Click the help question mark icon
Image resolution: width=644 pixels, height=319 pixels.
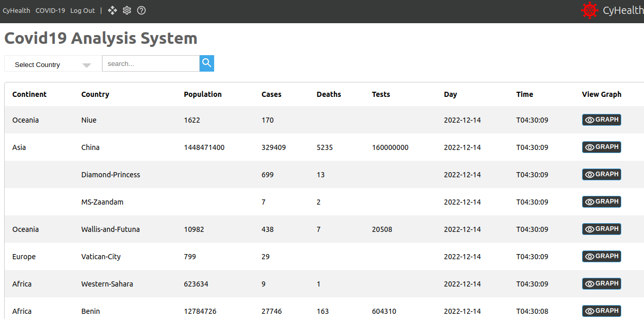tap(141, 10)
